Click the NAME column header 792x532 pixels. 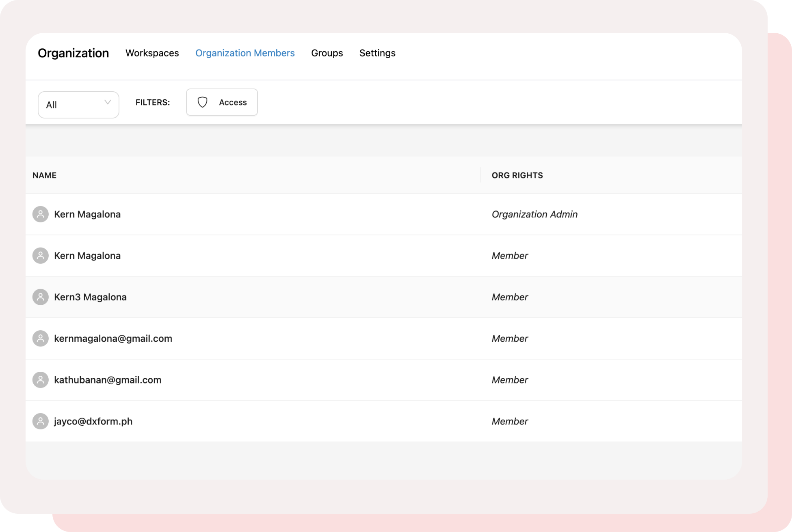coord(44,175)
